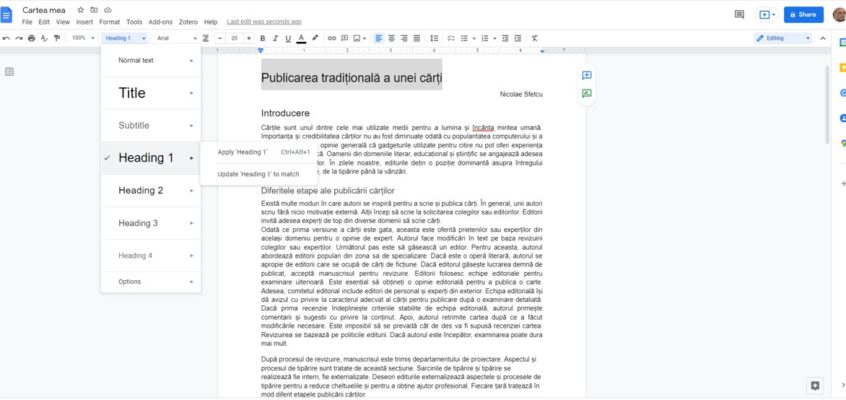
Task: Expand the Title style submenu arrow
Action: 192,93
